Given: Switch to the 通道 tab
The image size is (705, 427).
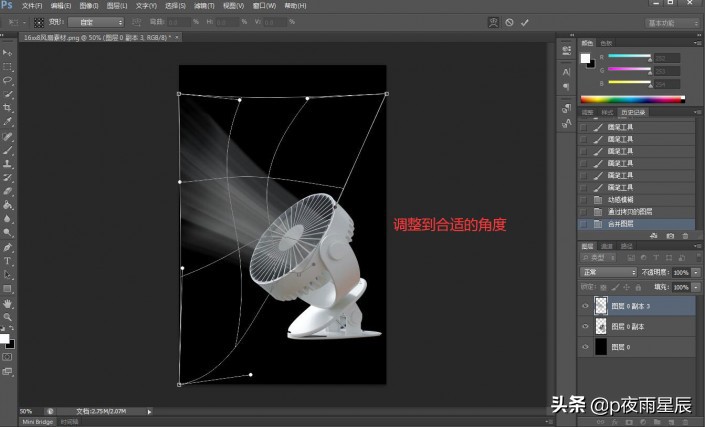Looking at the screenshot, I should 607,246.
